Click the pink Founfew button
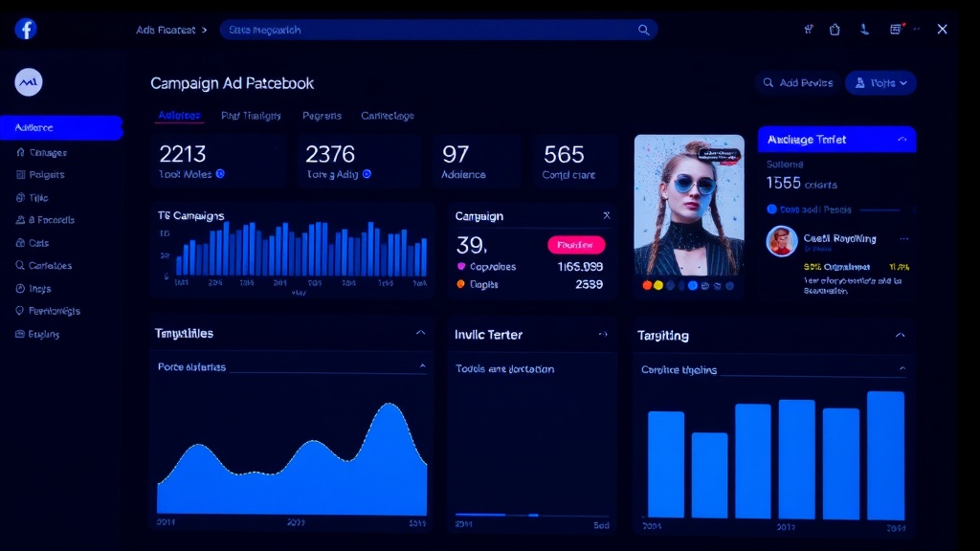 pyautogui.click(x=576, y=245)
